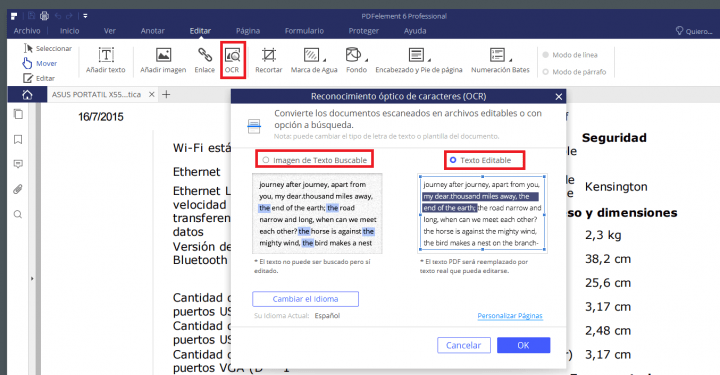Click the Redo arrow in title bar
720x375 pixels.
pyautogui.click(x=69, y=16)
